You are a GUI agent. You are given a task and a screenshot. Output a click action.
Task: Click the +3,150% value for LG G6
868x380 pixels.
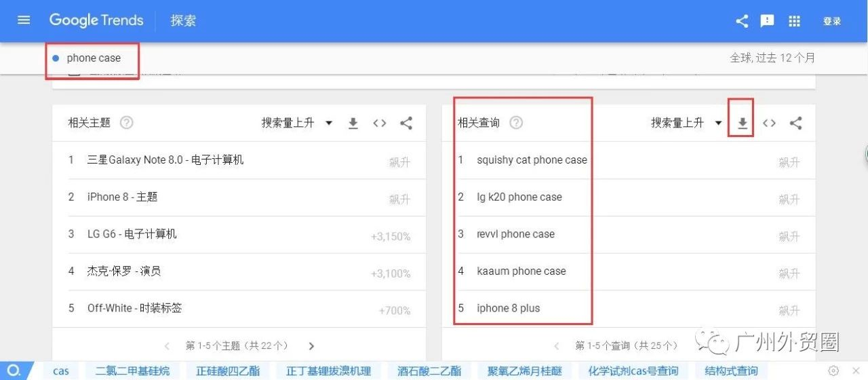click(391, 237)
